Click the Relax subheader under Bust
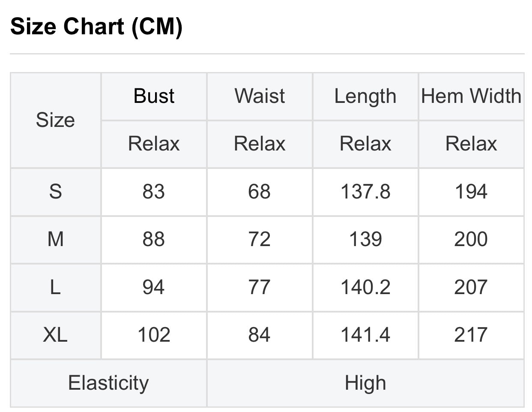Viewport: 532px width, 412px height. (x=154, y=144)
